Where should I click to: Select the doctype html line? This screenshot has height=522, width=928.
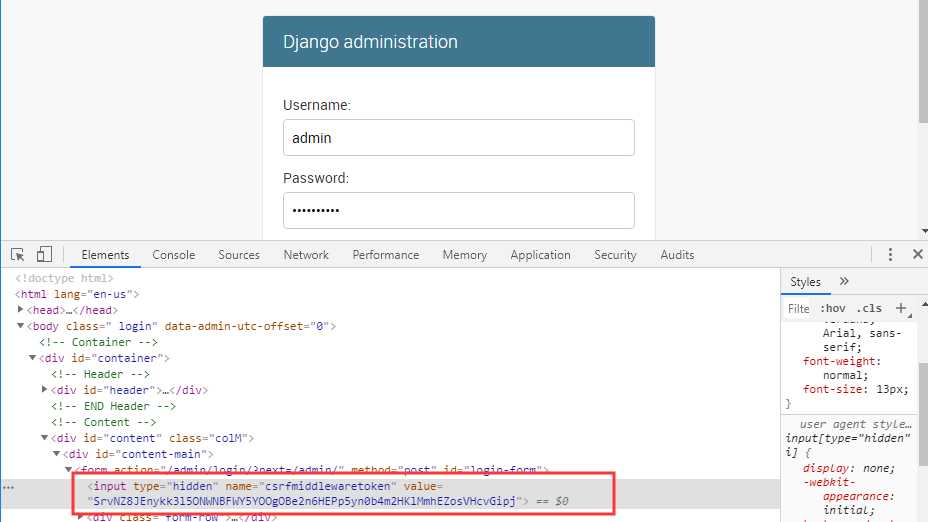[64, 278]
